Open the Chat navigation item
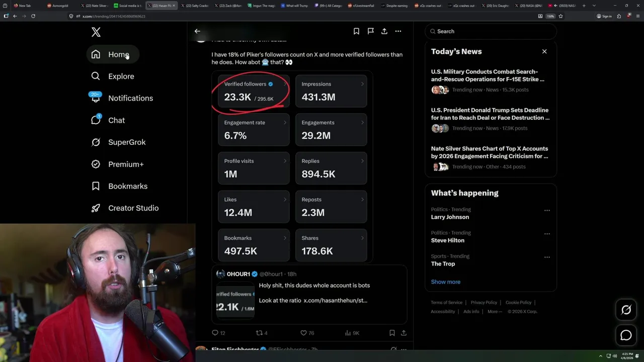This screenshot has height=362, width=644. tap(108, 120)
